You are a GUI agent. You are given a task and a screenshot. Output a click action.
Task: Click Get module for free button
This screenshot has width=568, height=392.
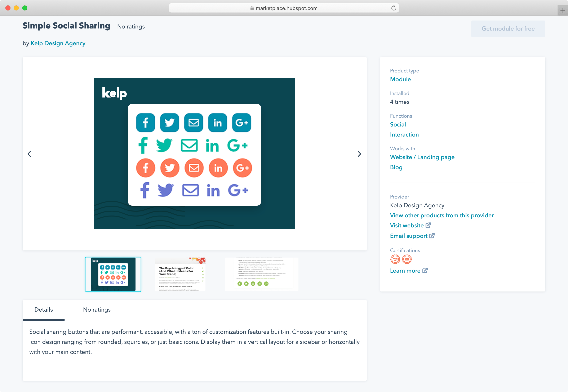tap(508, 28)
